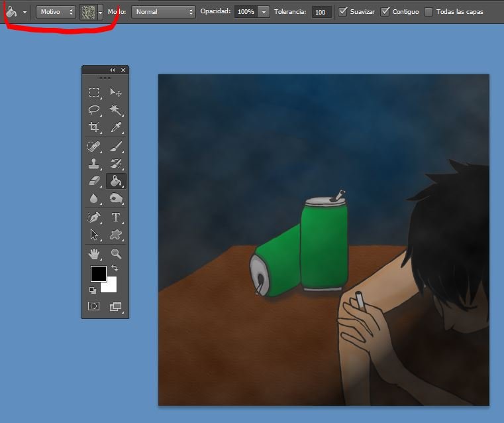Open the Opacidad slider arrow
Screen dimensions: 504x423
(264, 12)
